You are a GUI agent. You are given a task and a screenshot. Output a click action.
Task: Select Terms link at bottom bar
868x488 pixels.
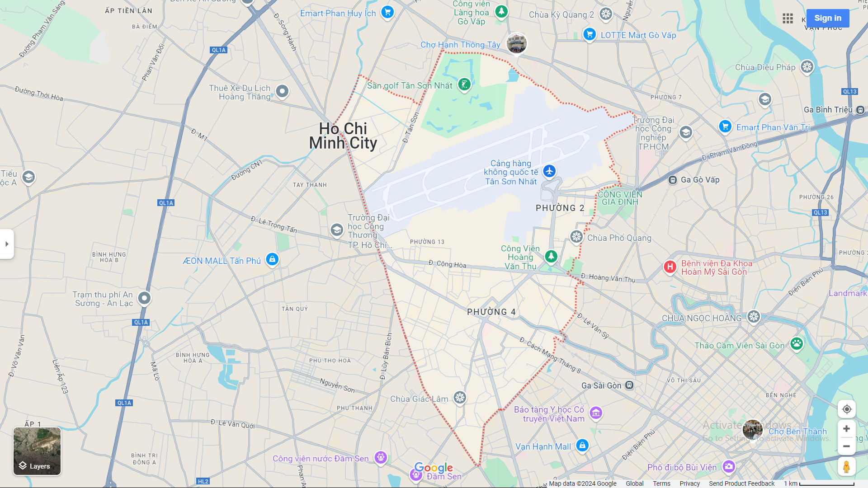click(661, 483)
